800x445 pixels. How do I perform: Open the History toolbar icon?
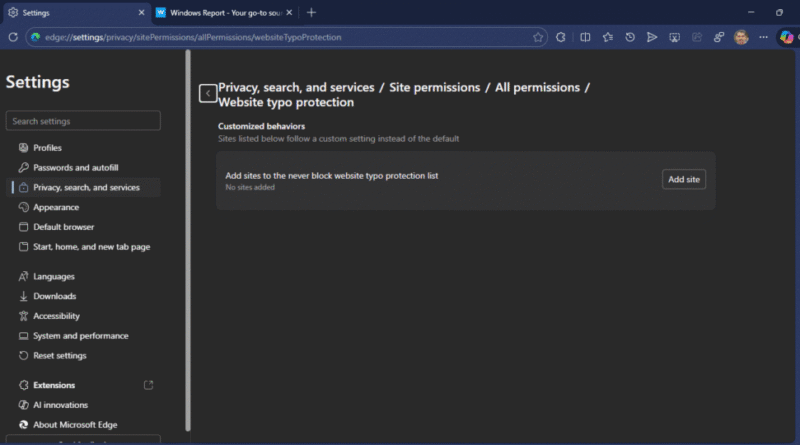click(x=629, y=37)
